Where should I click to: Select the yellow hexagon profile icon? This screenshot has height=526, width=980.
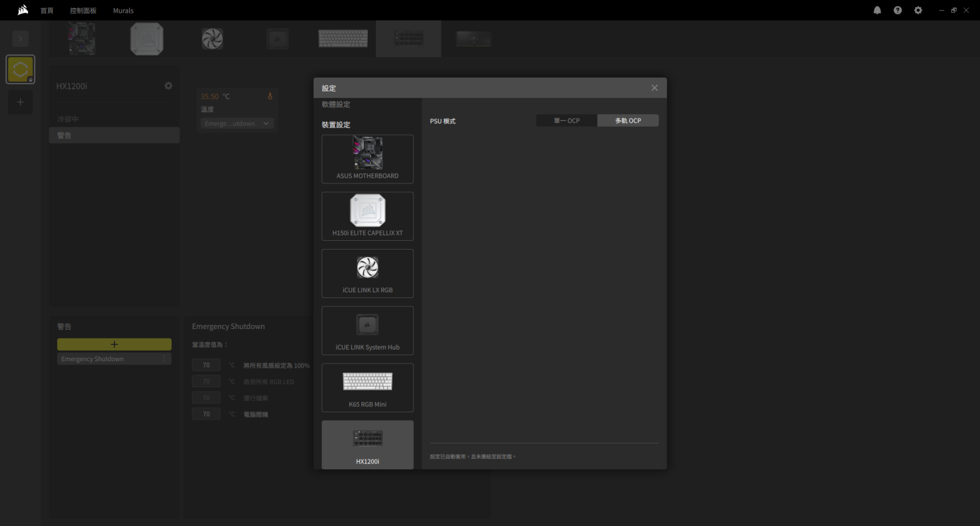[x=20, y=70]
